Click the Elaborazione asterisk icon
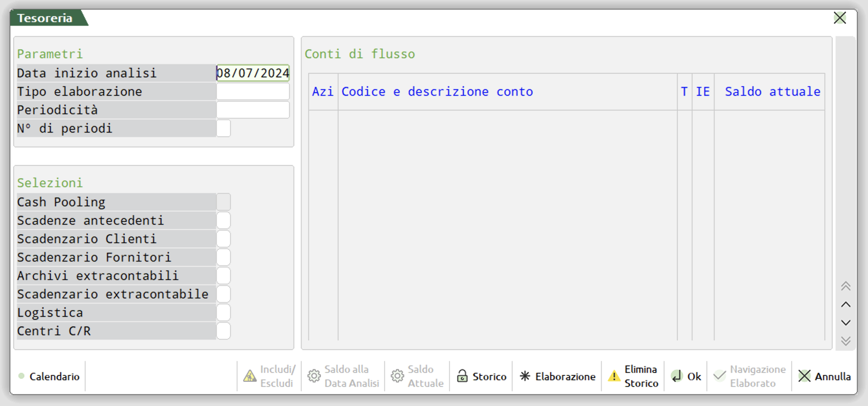This screenshot has width=868, height=406. tap(525, 376)
